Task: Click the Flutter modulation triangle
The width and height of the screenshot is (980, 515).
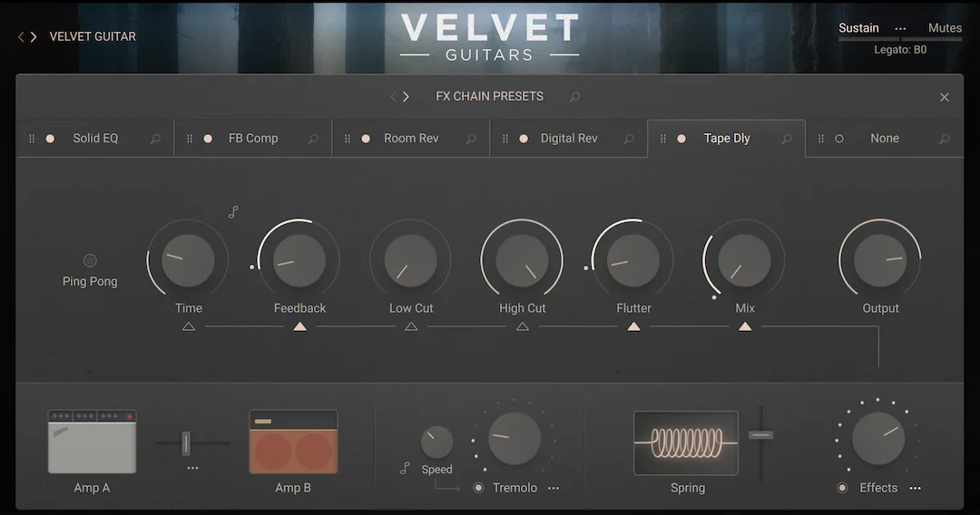Action: 633,326
